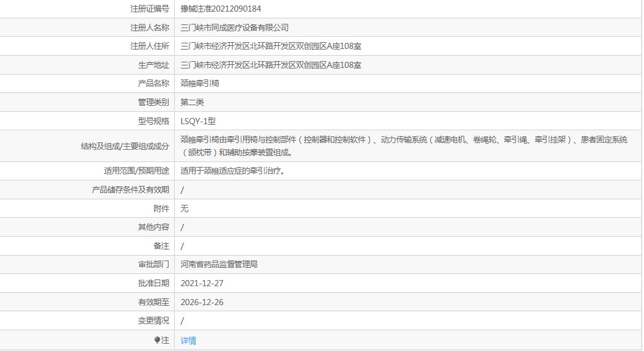Click the 生产地址 label
Viewport: 644px width, 351px height.
[x=153, y=65]
